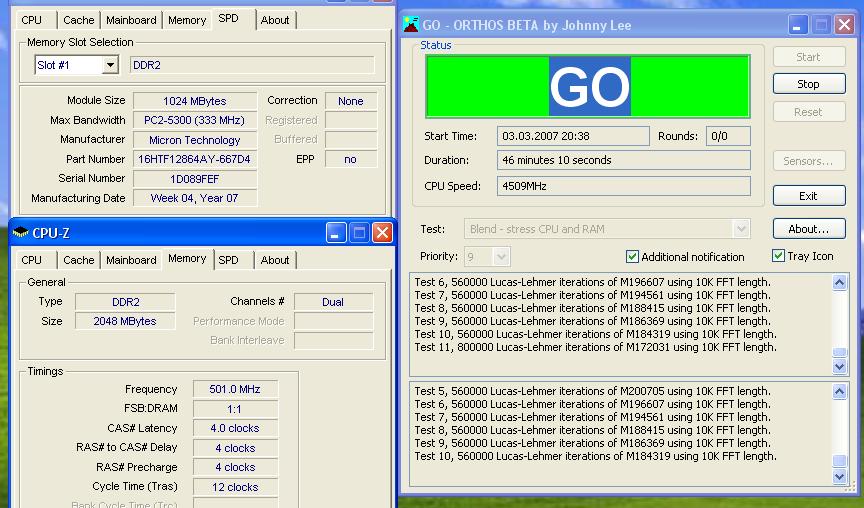This screenshot has height=508, width=864.
Task: Click the upper log scrollbar thumb
Action: 839,352
